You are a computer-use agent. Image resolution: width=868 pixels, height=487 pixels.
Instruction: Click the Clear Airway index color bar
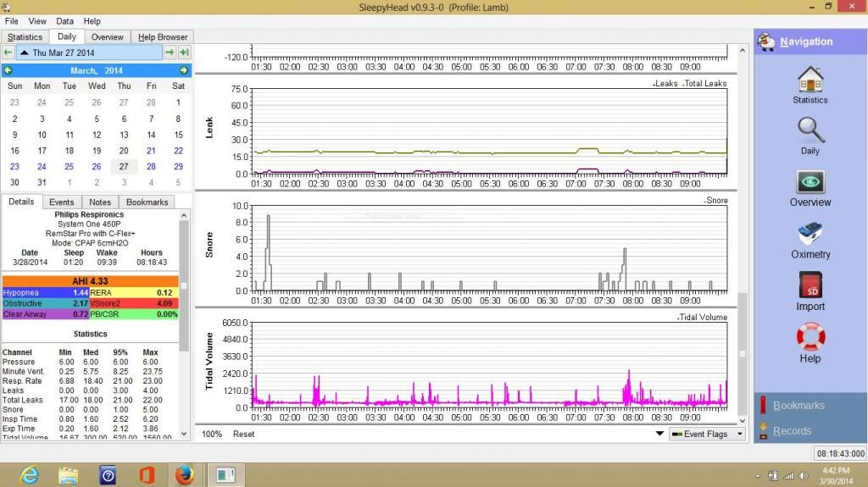click(x=46, y=313)
